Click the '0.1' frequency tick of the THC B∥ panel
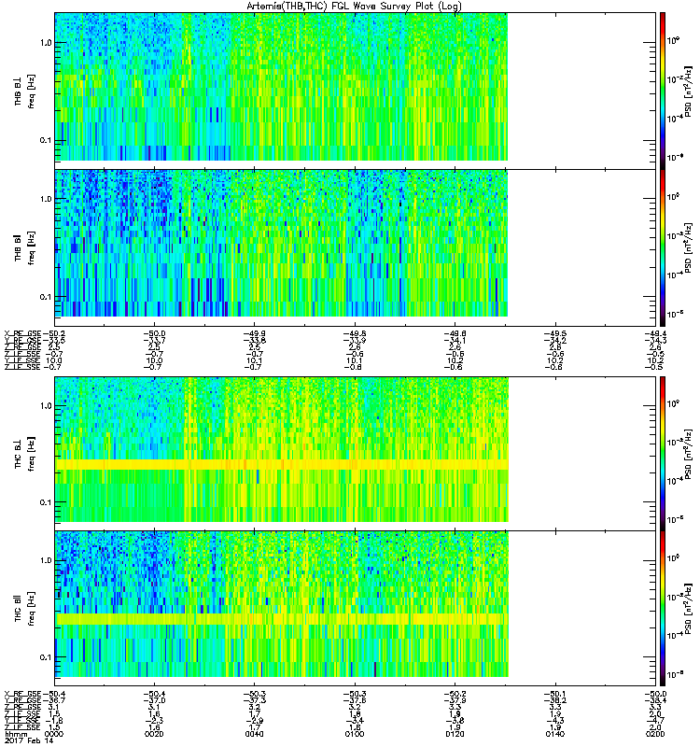Image resolution: width=700 pixels, height=747 pixels. click(46, 657)
